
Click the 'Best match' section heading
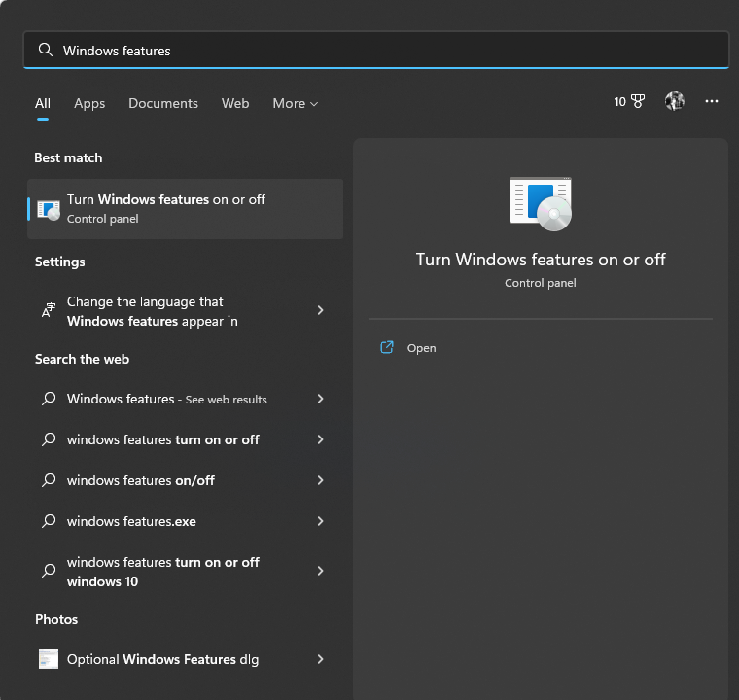pos(68,157)
